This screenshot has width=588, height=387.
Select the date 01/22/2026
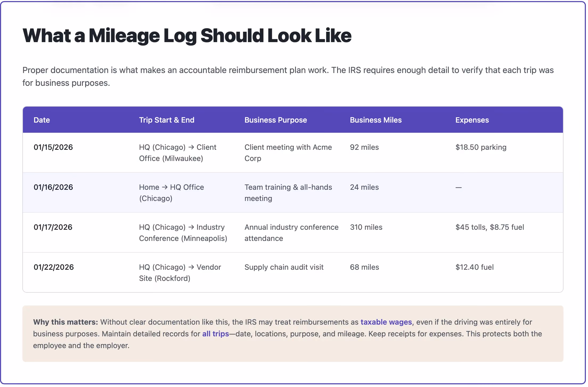point(54,267)
